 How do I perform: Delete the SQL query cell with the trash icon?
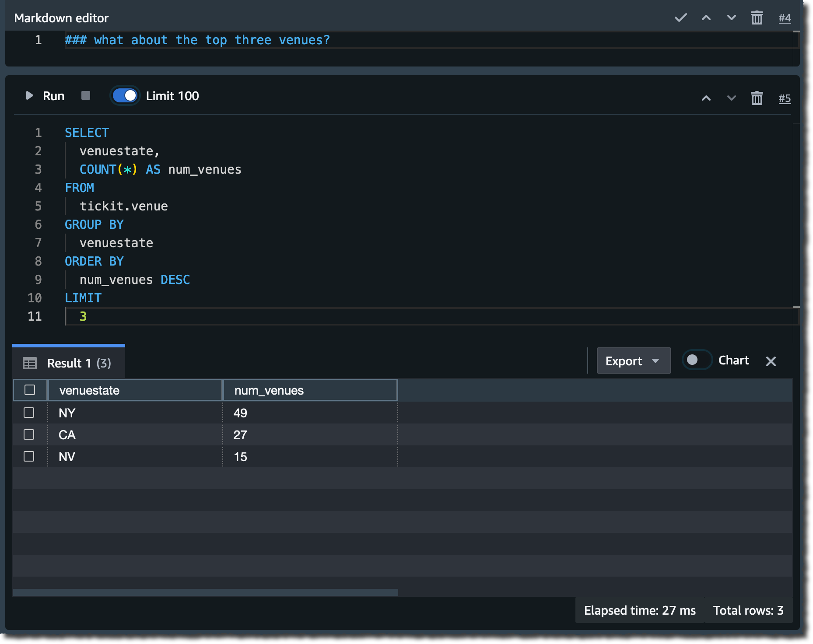(757, 98)
